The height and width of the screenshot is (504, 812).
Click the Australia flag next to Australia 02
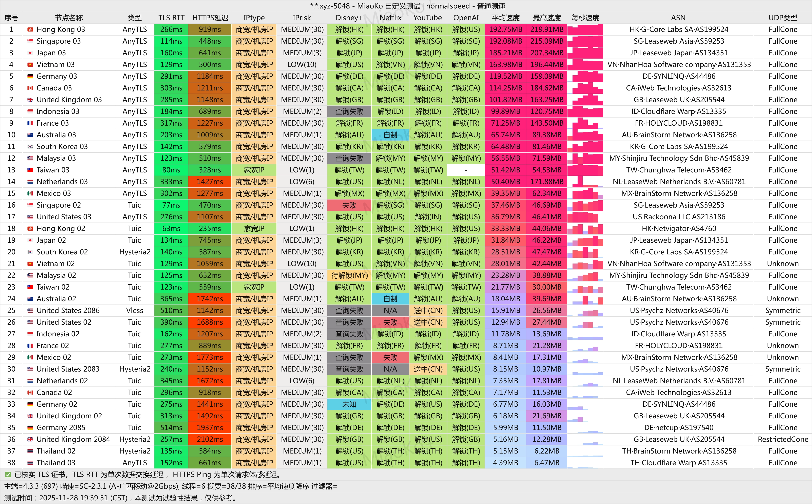click(x=30, y=299)
